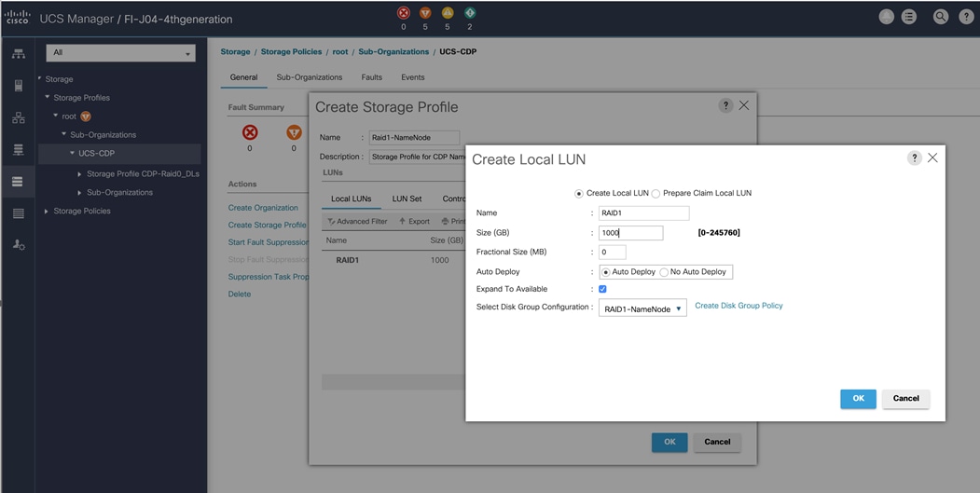Collapse the root tree node
980x493 pixels.
click(56, 116)
